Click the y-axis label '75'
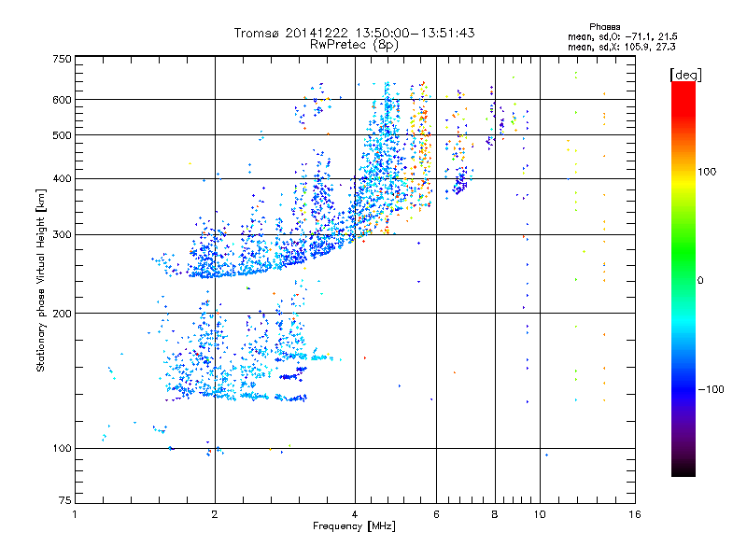 (x=65, y=500)
